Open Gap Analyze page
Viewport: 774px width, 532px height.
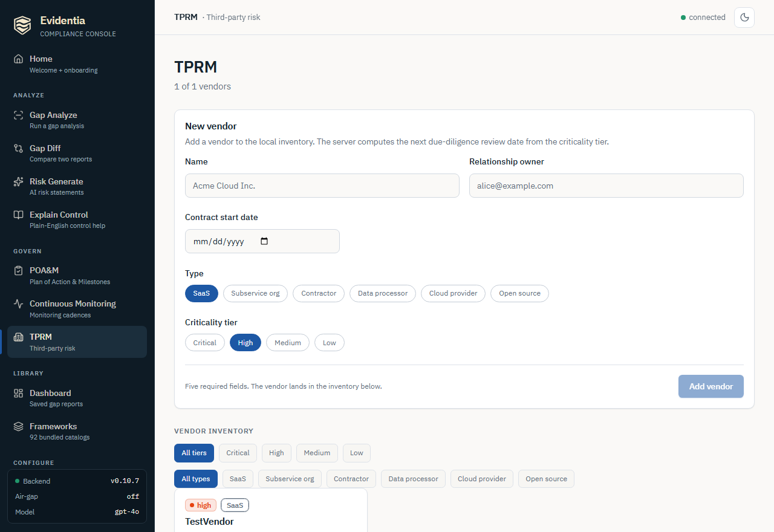pyautogui.click(x=77, y=120)
